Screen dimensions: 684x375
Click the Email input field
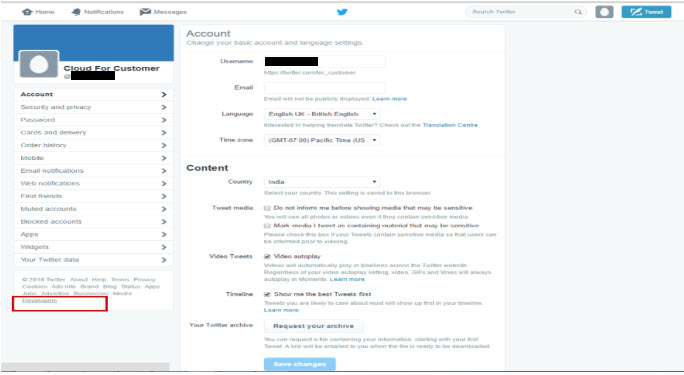click(x=325, y=88)
